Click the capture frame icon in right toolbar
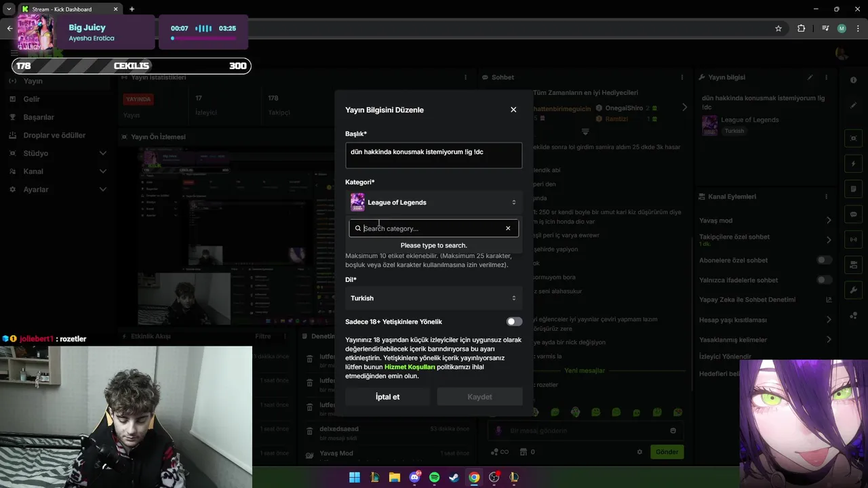This screenshot has width=868, height=488. [854, 138]
